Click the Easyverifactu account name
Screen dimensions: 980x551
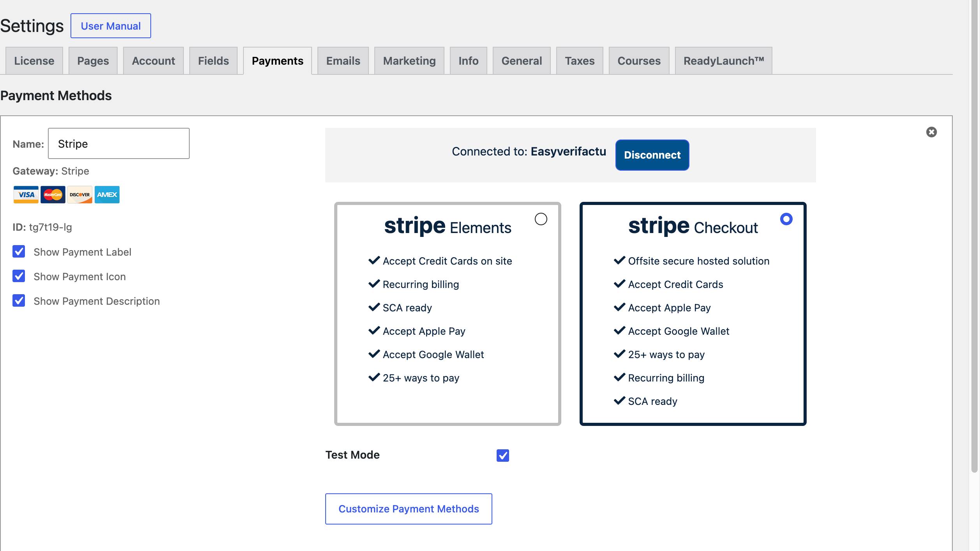pyautogui.click(x=569, y=152)
